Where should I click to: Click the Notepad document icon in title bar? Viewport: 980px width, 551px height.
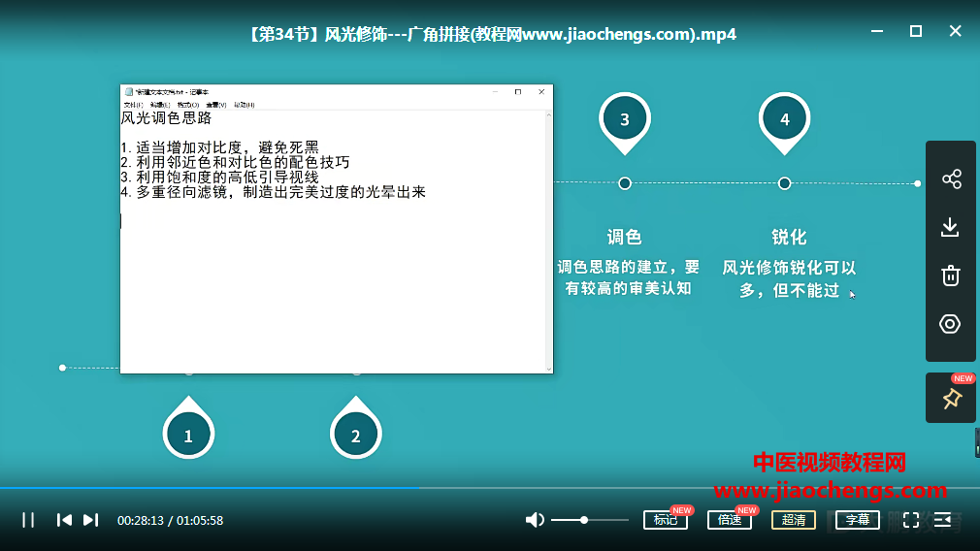tap(129, 92)
